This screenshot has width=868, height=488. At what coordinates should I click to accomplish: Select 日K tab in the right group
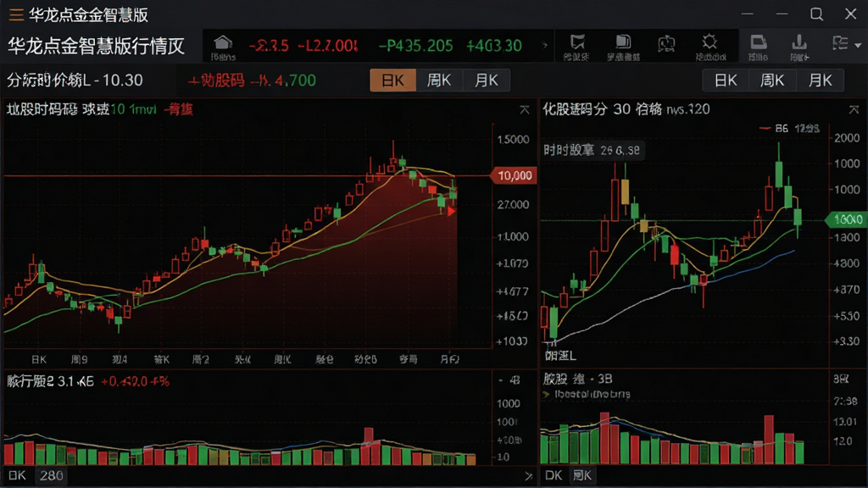coord(726,80)
